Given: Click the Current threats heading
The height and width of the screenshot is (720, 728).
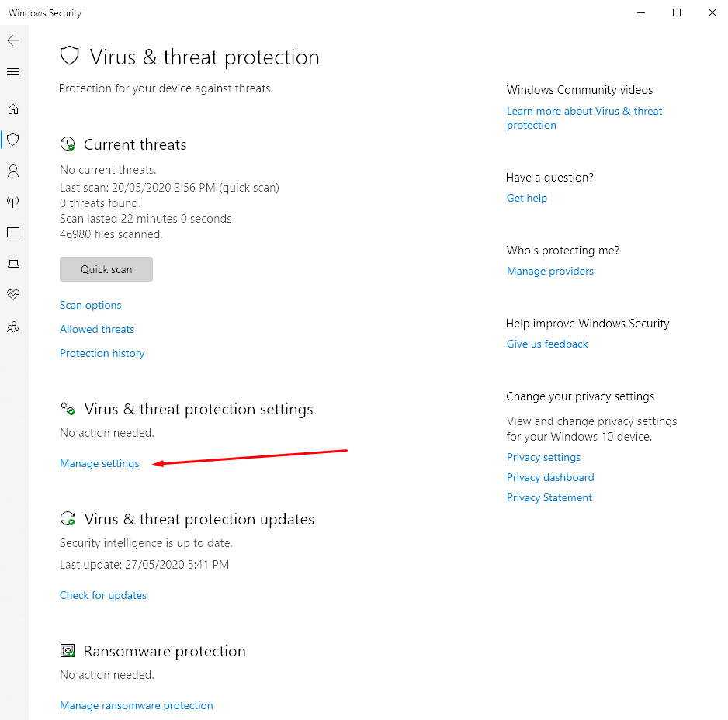Looking at the screenshot, I should pyautogui.click(x=135, y=144).
